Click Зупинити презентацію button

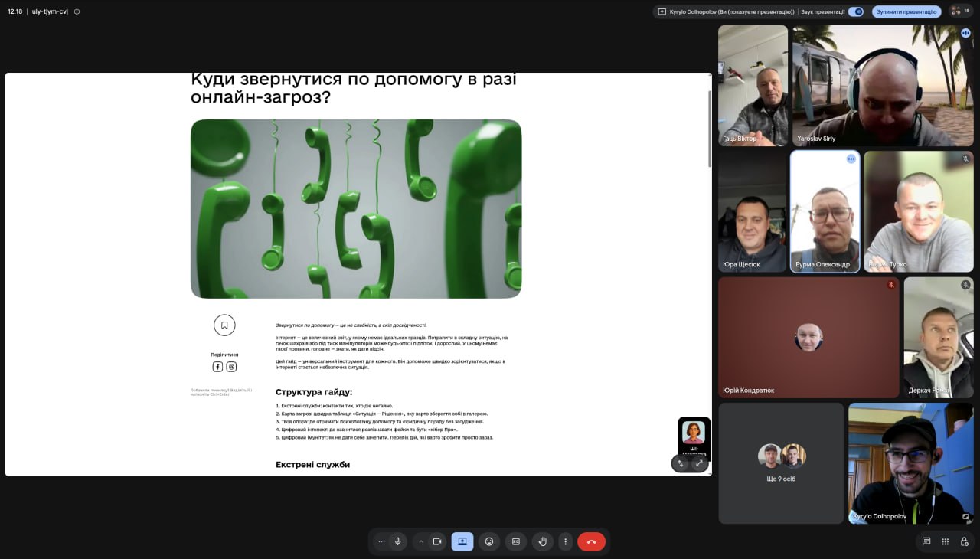pyautogui.click(x=906, y=11)
